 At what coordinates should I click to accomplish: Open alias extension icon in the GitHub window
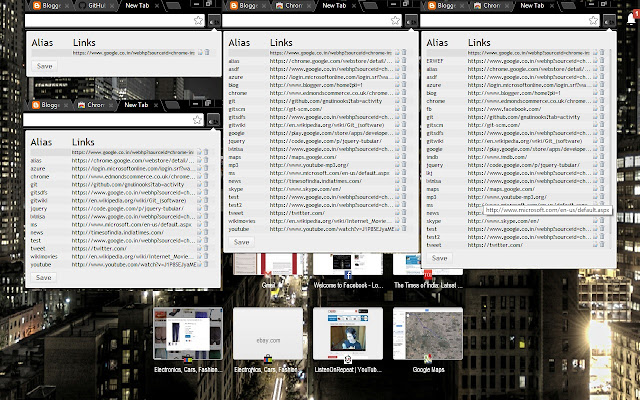click(x=214, y=20)
